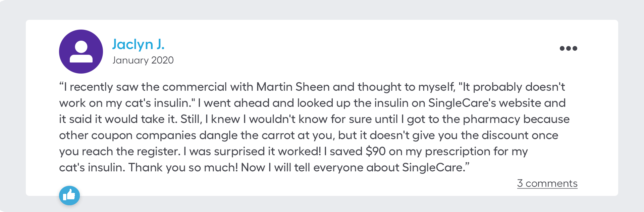
Task: Select the person silhouette inside the avatar
Action: (81, 52)
